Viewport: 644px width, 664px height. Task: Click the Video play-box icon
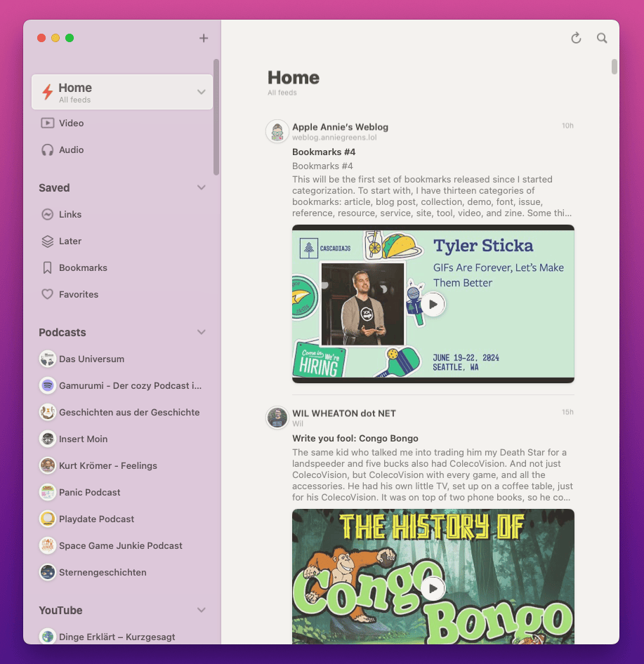48,124
